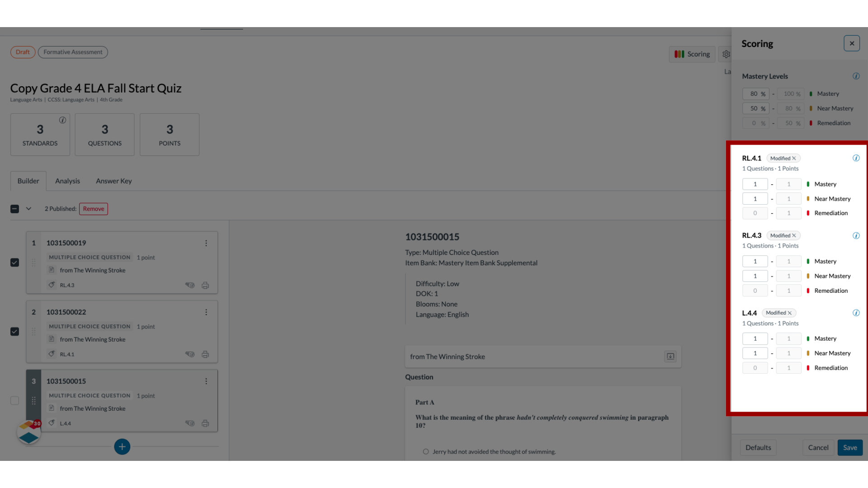Click the print icon for question 1031500019
868x488 pixels.
click(x=205, y=285)
